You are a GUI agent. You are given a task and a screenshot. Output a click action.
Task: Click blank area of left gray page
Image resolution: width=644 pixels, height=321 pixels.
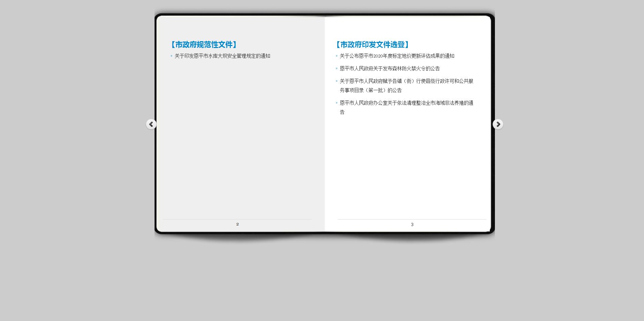[x=238, y=143]
